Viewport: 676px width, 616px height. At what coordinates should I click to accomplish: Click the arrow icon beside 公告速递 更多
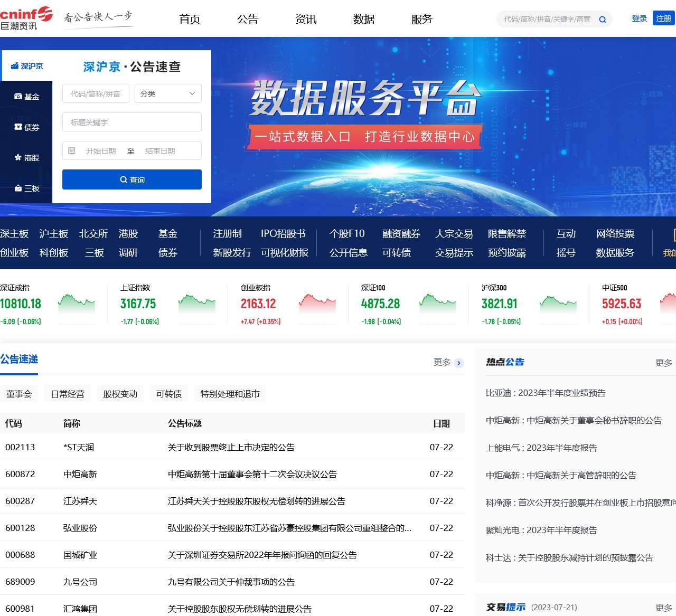(x=459, y=363)
